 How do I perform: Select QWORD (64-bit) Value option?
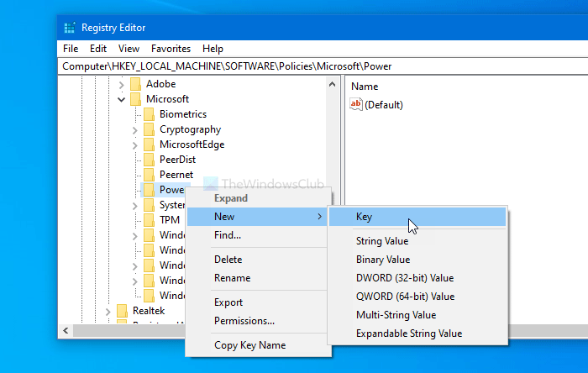point(417,297)
